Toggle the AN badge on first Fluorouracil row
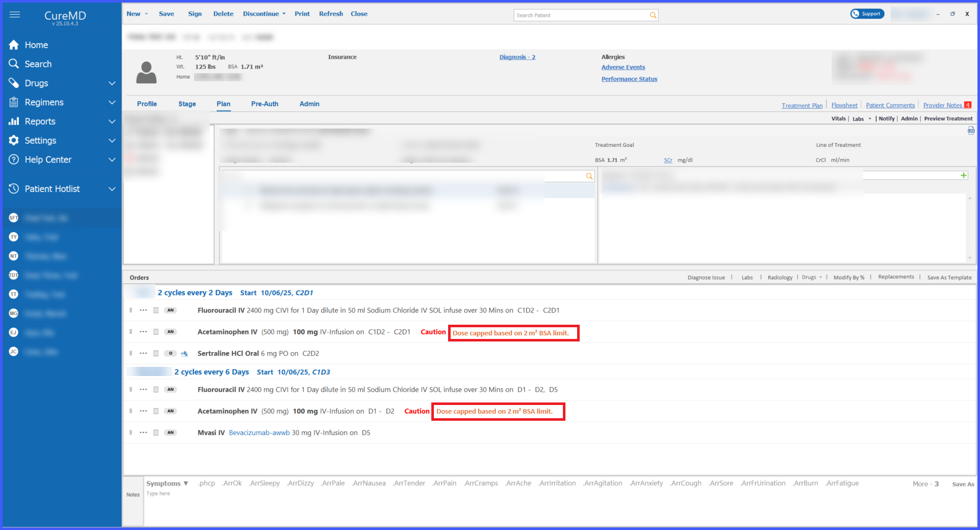 [x=171, y=310]
